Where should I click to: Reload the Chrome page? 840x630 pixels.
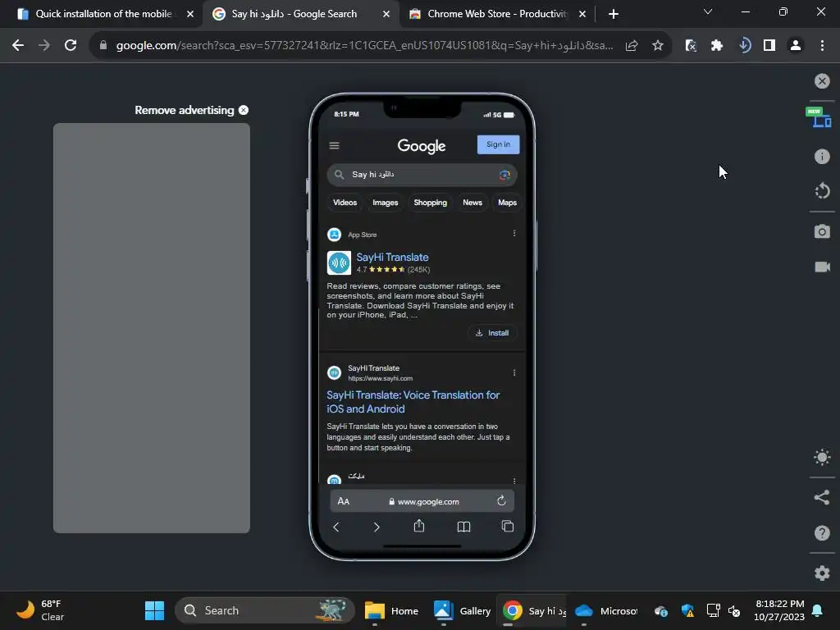pos(71,46)
